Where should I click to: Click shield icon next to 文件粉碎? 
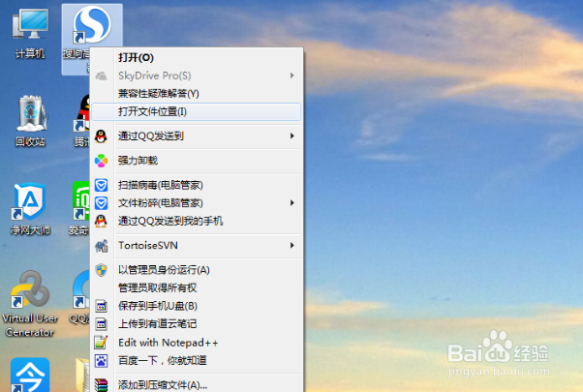tap(101, 203)
